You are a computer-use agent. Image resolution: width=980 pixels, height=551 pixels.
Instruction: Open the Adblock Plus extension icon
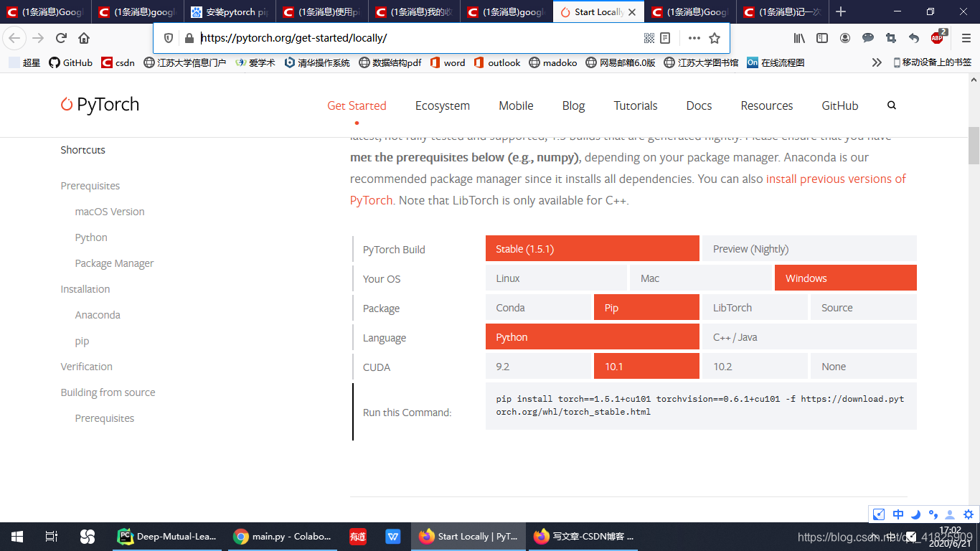pos(938,37)
